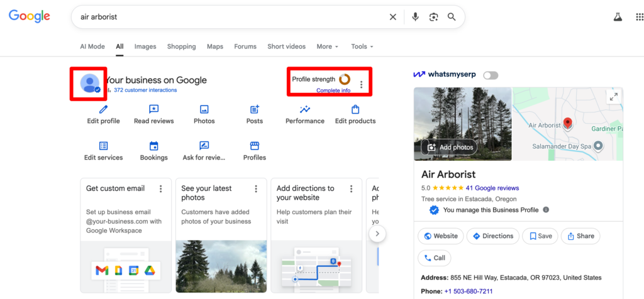This screenshot has width=644, height=299.
Task: Click the Directions button for Air Arborist
Action: (x=493, y=236)
